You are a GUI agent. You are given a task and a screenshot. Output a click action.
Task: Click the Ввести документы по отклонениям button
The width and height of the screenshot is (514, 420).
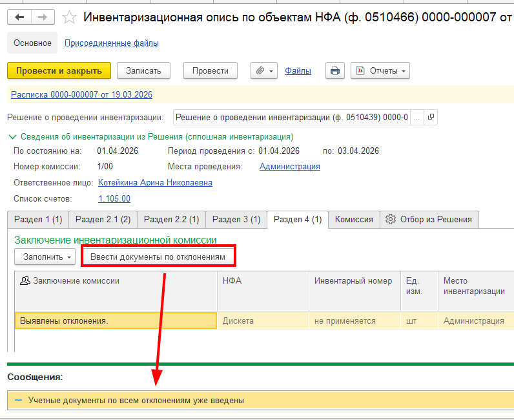coord(158,257)
